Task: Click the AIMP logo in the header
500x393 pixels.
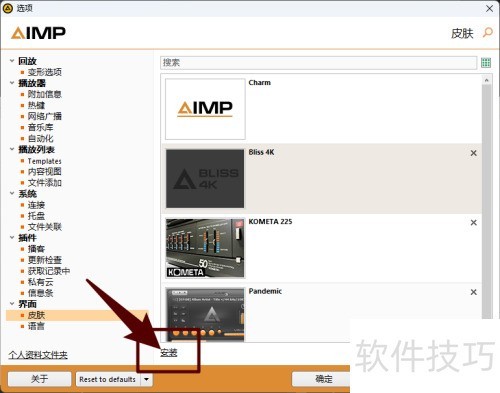Action: pos(38,33)
